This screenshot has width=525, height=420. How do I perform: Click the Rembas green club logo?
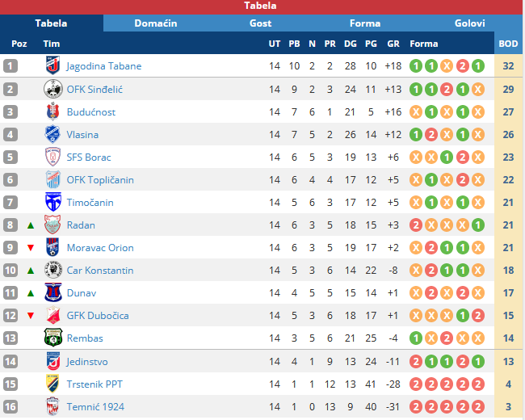coord(52,338)
